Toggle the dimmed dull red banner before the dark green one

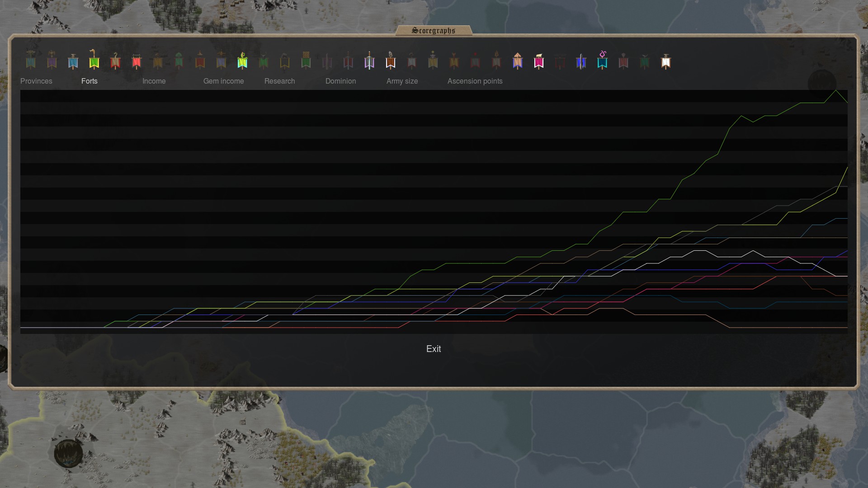tap(623, 61)
